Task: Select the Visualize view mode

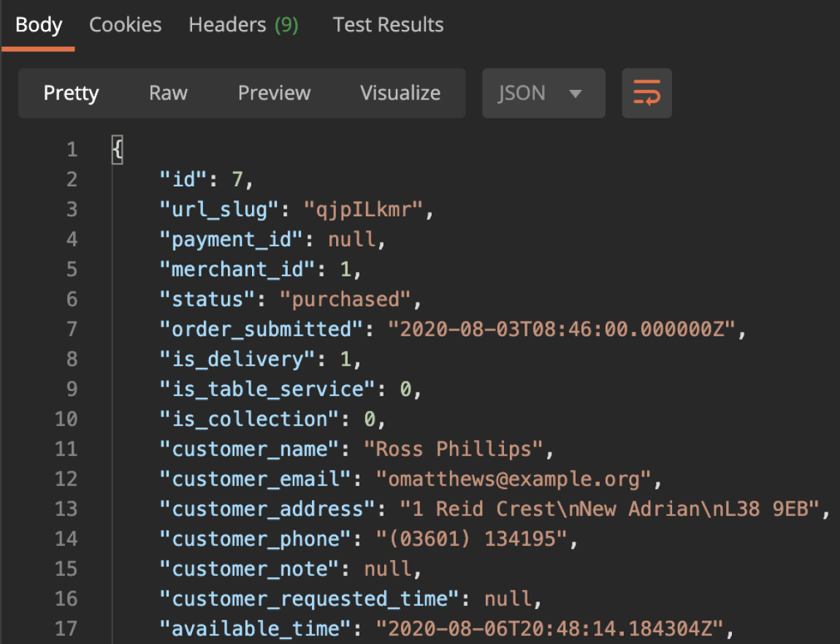Action: tap(400, 93)
